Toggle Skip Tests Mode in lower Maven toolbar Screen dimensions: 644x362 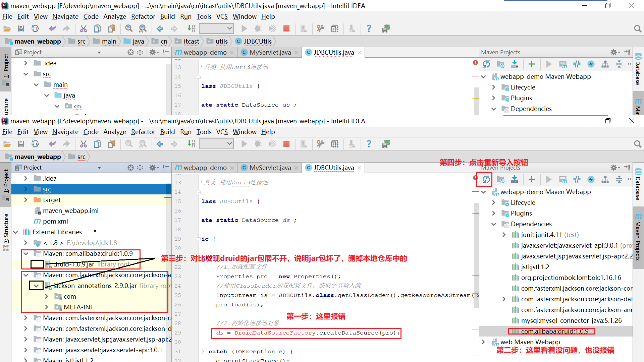pyautogui.click(x=591, y=179)
